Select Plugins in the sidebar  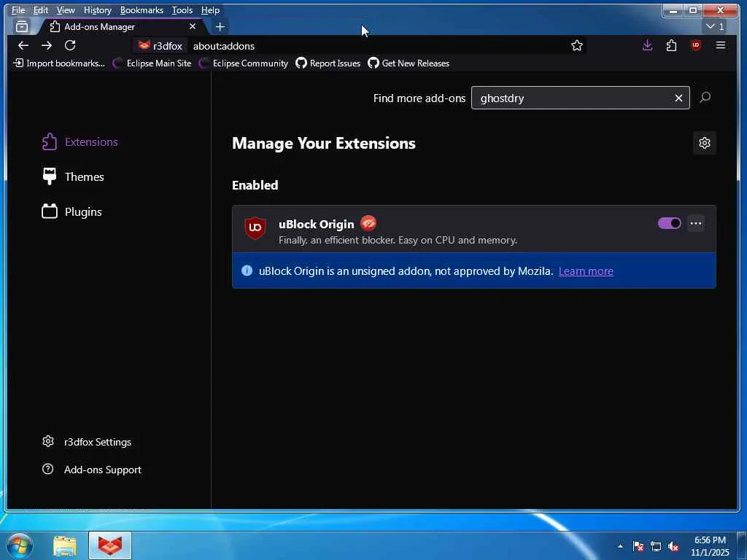click(x=72, y=212)
